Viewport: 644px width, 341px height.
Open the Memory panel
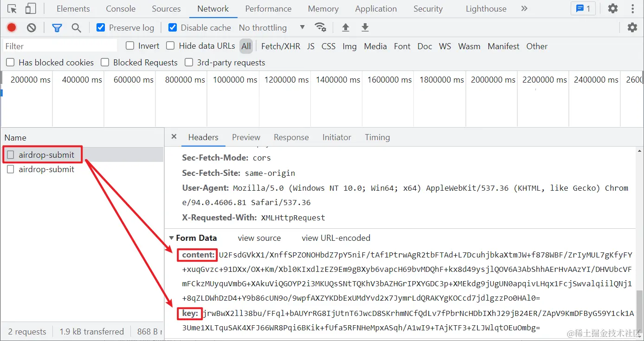[x=323, y=9]
